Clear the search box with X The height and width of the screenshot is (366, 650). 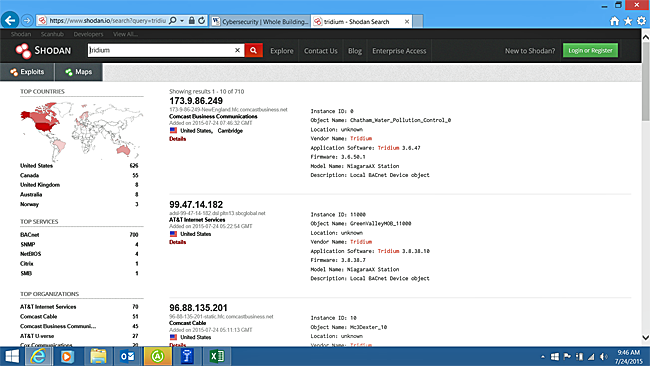(x=238, y=50)
